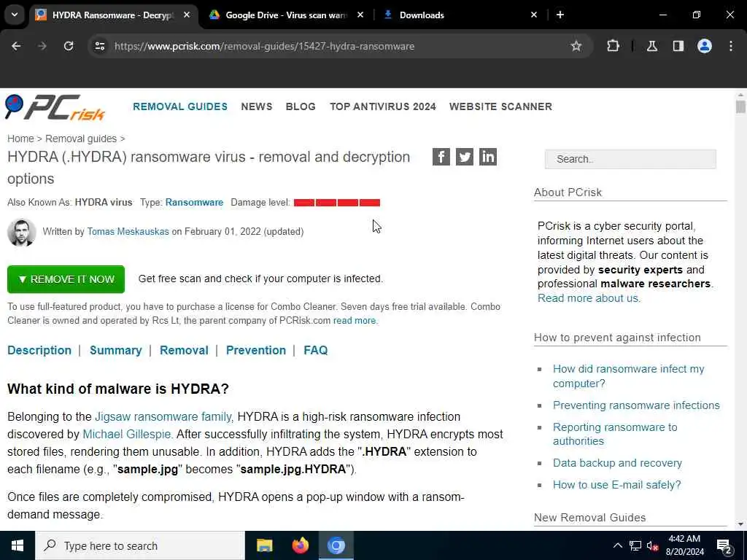Click the Type here to search box

(x=140, y=545)
